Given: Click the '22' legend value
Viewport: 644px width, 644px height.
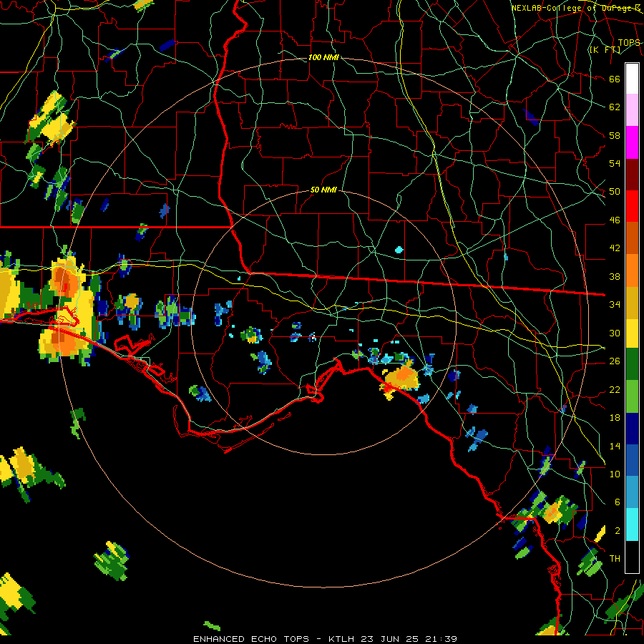Looking at the screenshot, I should 615,389.
